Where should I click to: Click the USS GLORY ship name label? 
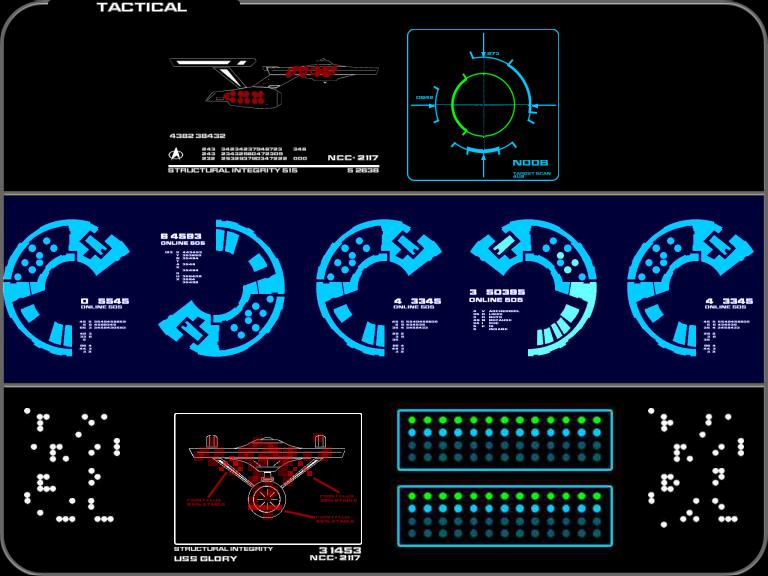point(205,558)
